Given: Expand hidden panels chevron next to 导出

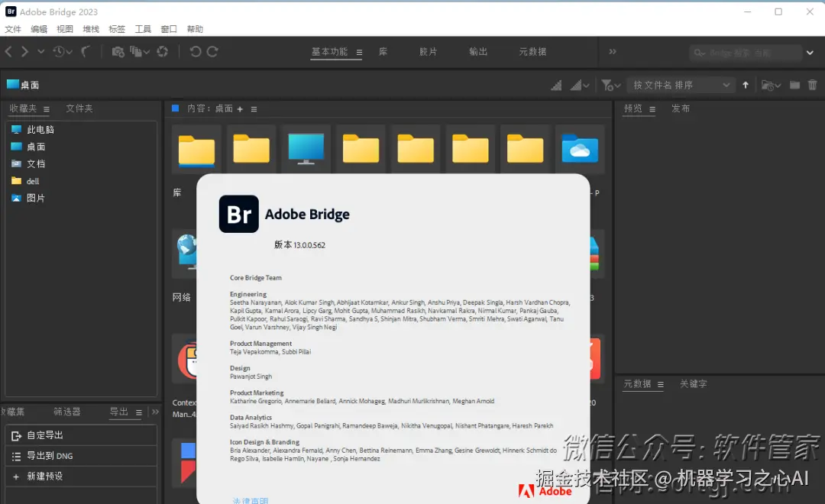Looking at the screenshot, I should click(x=155, y=412).
